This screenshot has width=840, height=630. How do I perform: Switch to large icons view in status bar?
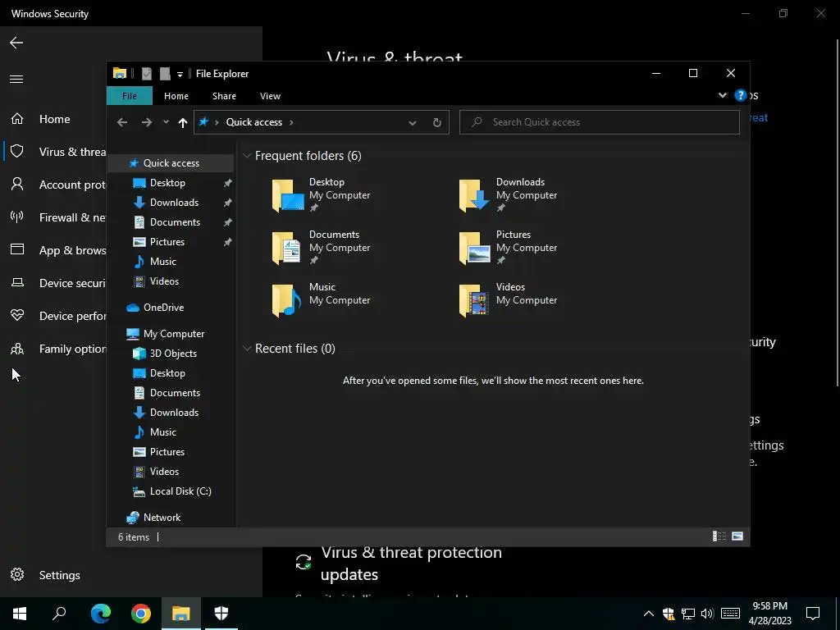click(x=737, y=536)
